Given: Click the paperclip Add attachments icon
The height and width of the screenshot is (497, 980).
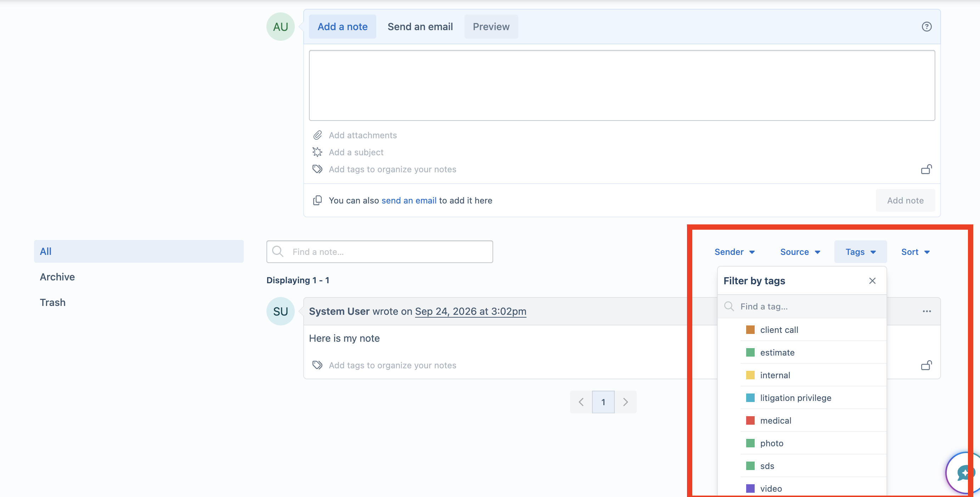Looking at the screenshot, I should [x=317, y=135].
